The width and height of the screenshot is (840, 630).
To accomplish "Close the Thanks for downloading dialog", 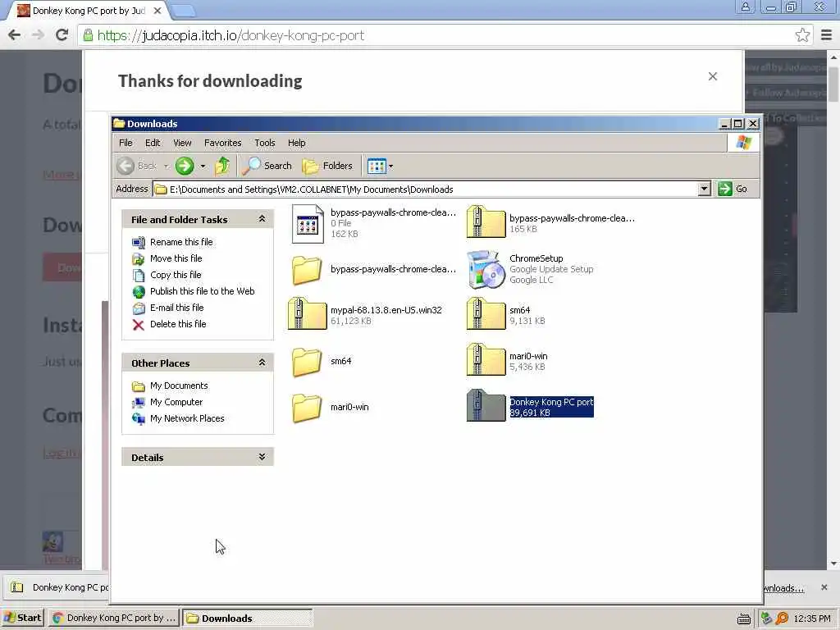I will point(713,76).
